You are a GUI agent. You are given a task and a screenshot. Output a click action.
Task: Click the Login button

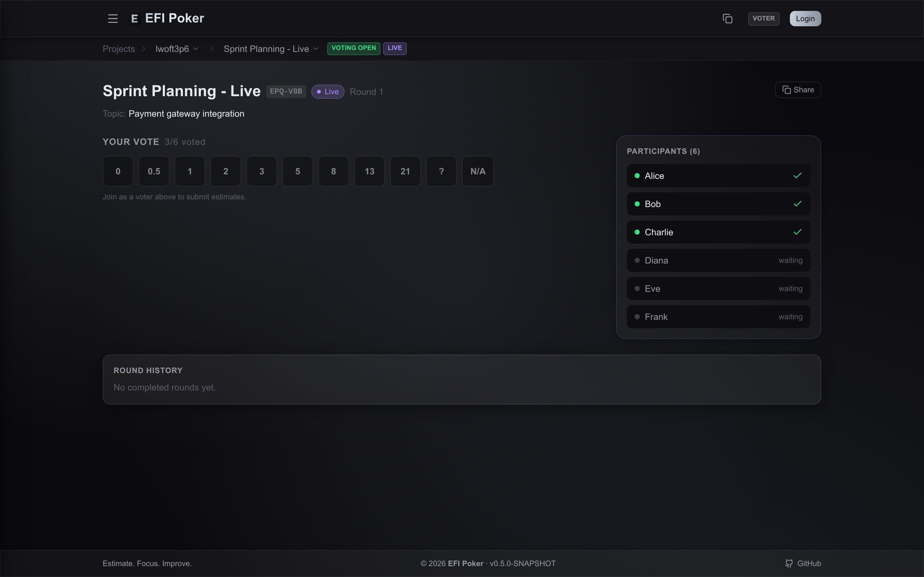[805, 18]
